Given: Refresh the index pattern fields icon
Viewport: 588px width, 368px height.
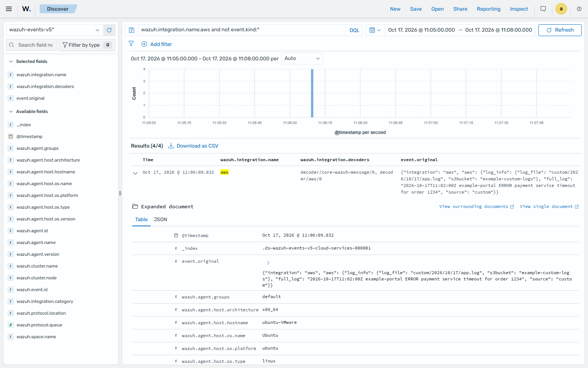Looking at the screenshot, I should [109, 30].
